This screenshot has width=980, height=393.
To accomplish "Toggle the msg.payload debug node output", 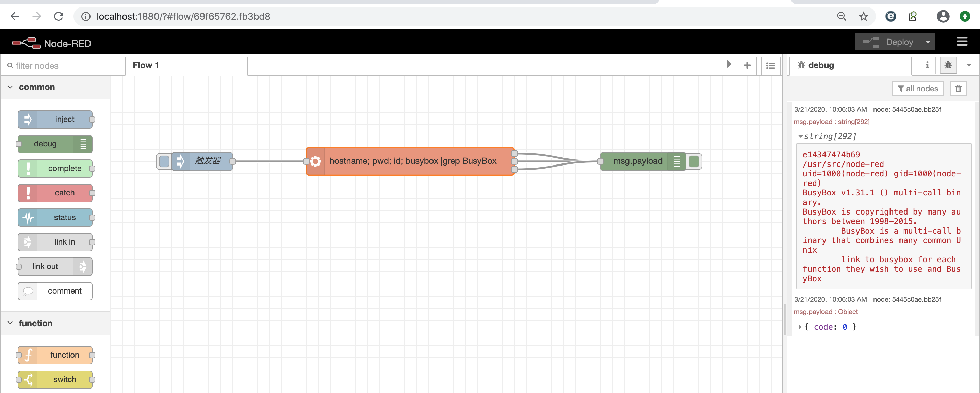I will tap(694, 161).
